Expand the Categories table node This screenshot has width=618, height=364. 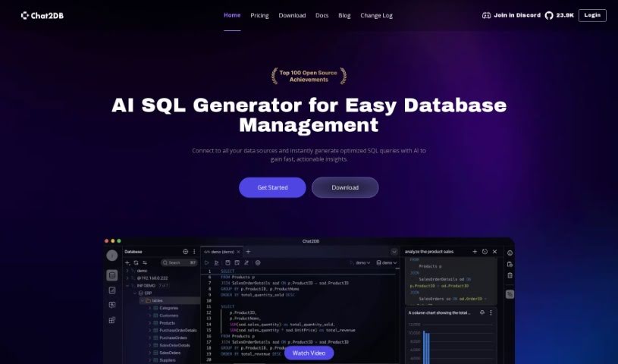pyautogui.click(x=150, y=308)
